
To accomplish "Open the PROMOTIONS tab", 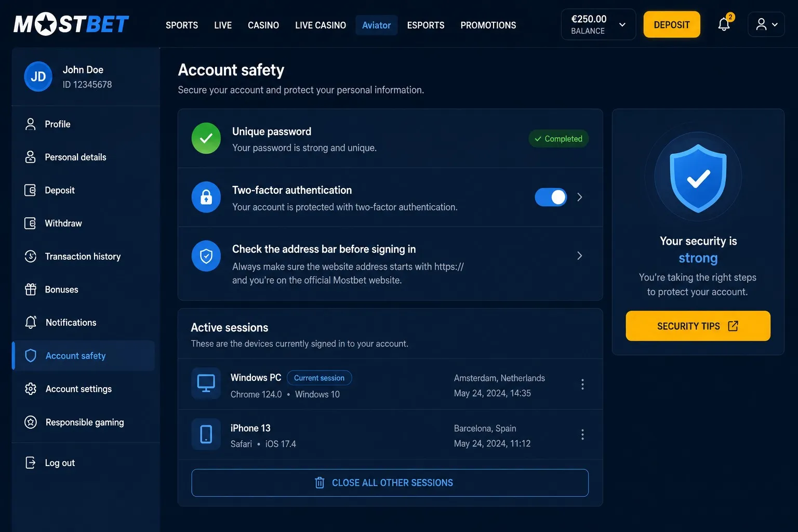I will 488,25.
